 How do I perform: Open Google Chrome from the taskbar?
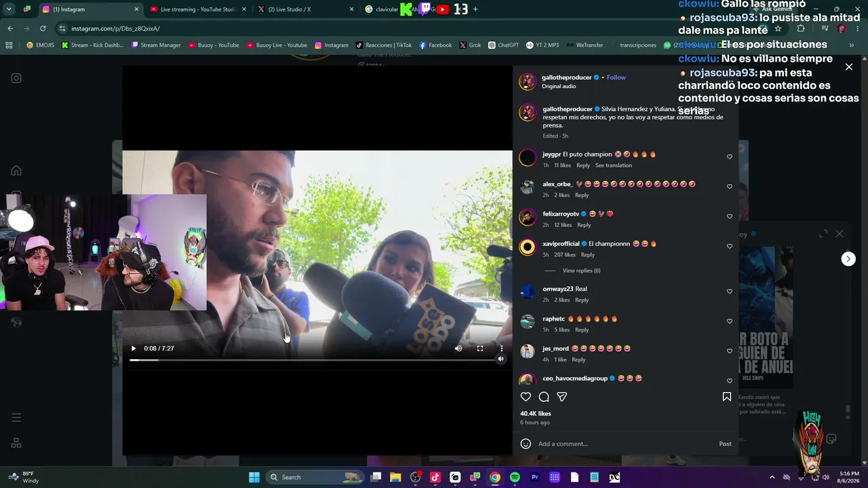[x=495, y=477]
